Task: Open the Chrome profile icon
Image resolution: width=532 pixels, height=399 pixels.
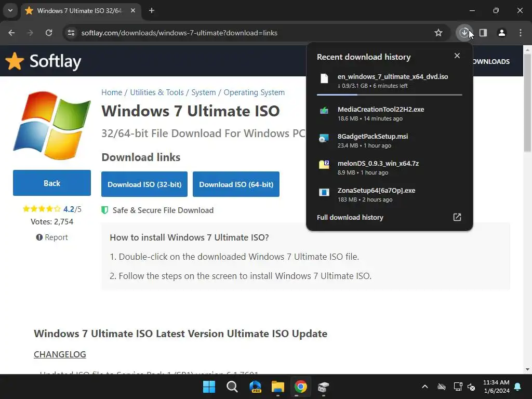Action: pyautogui.click(x=501, y=33)
